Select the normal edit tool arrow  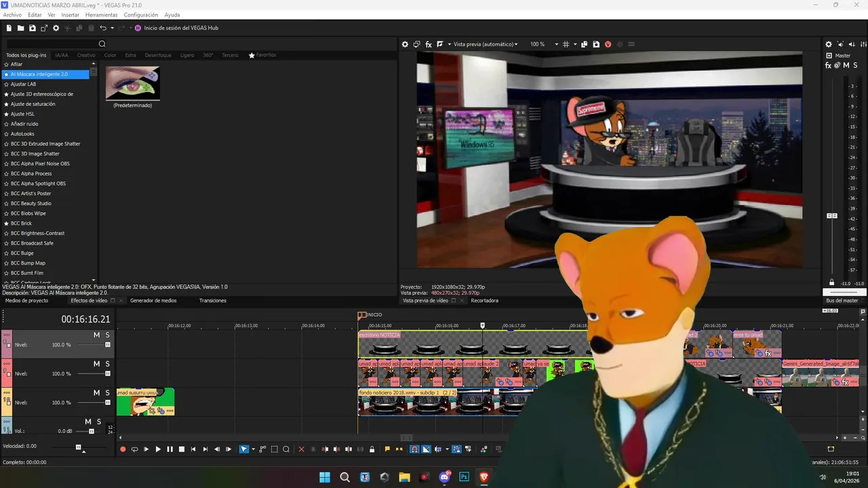[x=244, y=449]
